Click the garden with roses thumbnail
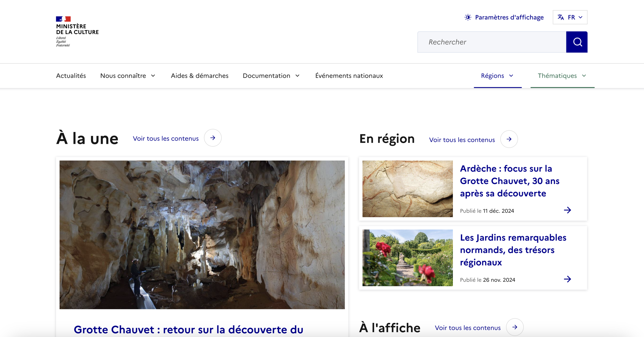Viewport: 644px width, 337px height. pos(408,258)
